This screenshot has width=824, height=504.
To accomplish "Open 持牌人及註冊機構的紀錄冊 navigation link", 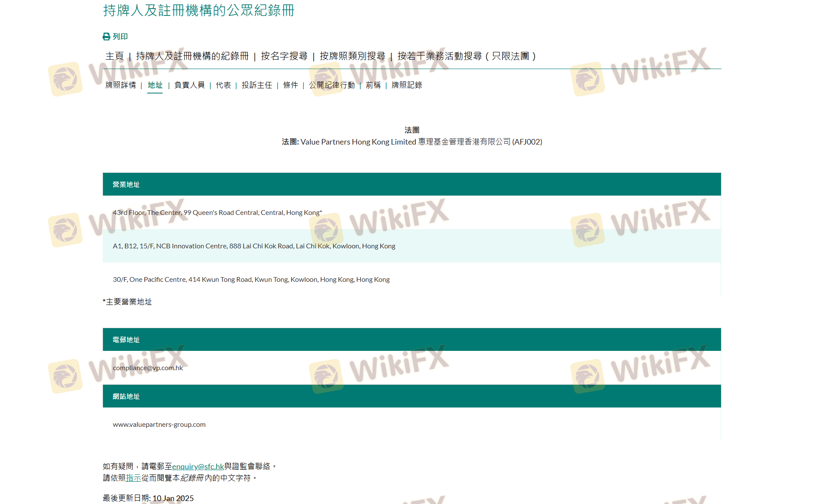I will click(192, 56).
